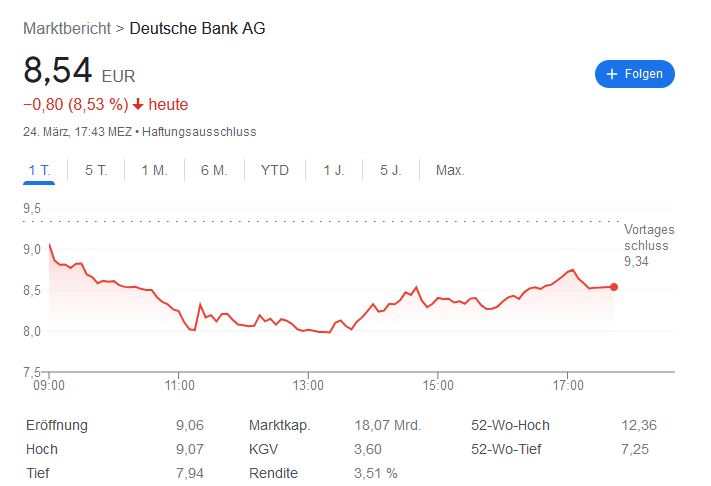Show the Max. time range

coord(450,170)
